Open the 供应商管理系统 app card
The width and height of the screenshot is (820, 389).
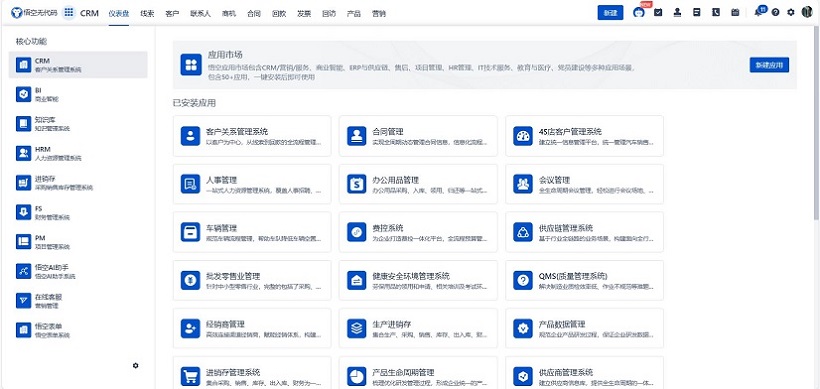pos(585,373)
